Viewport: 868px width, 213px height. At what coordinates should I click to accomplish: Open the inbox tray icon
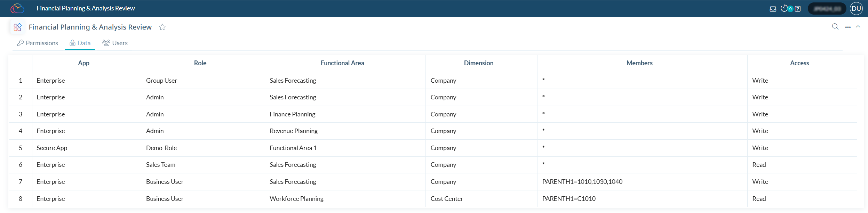point(773,9)
